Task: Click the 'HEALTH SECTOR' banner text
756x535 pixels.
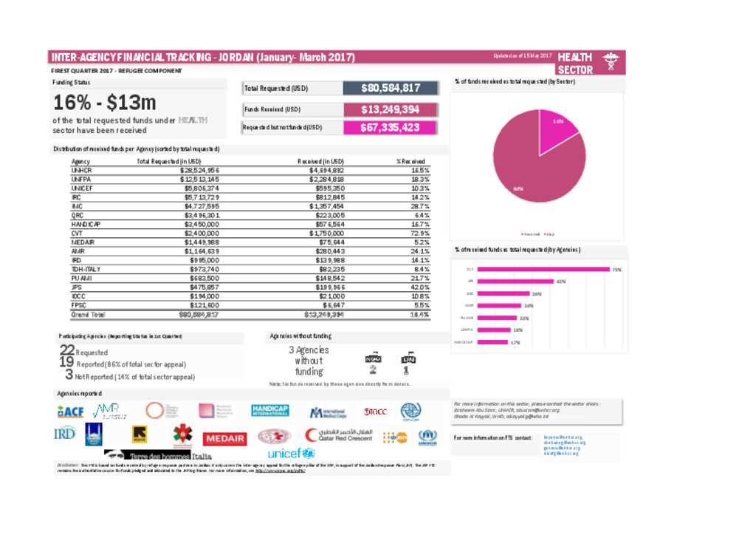Action: [575, 64]
